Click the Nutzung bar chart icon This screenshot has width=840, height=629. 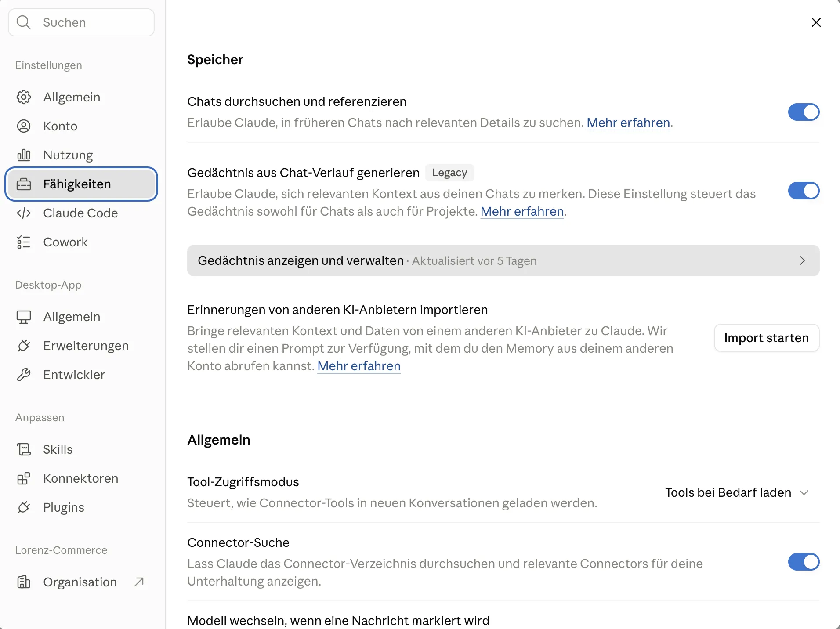click(x=24, y=155)
